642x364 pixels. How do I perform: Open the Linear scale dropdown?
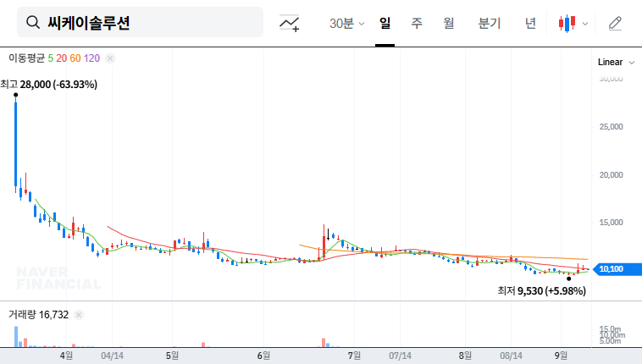(616, 63)
